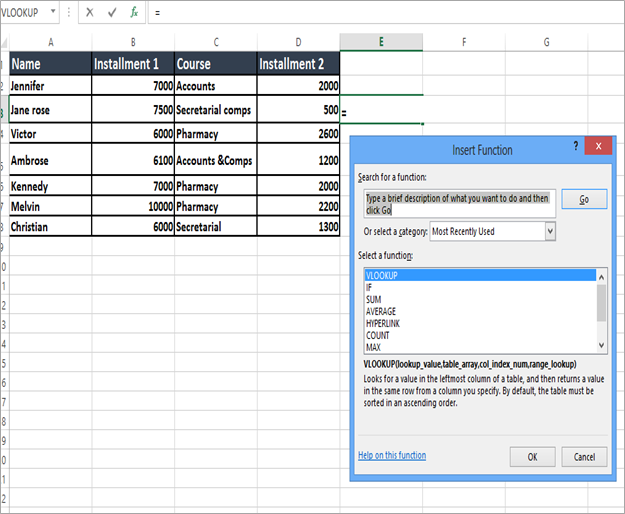625x514 pixels.
Task: Click the 10000 installment cell
Action: [x=133, y=206]
